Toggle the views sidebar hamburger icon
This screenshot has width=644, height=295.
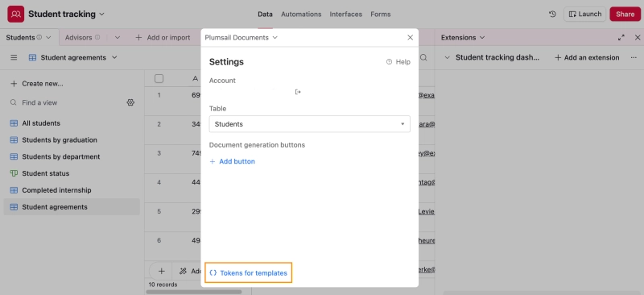click(14, 57)
